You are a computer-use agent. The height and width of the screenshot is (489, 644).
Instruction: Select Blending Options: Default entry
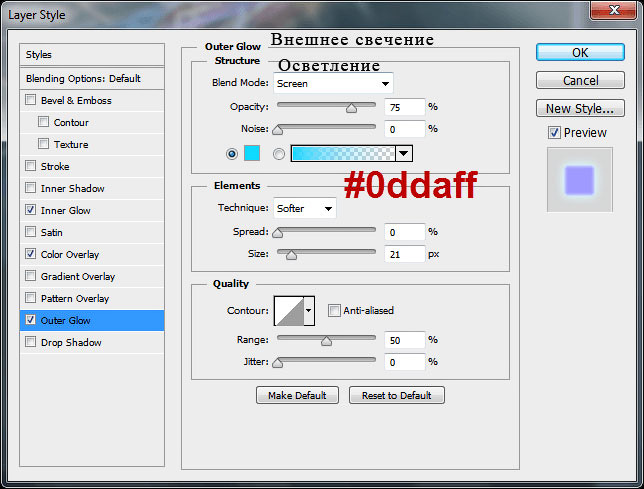click(x=92, y=78)
